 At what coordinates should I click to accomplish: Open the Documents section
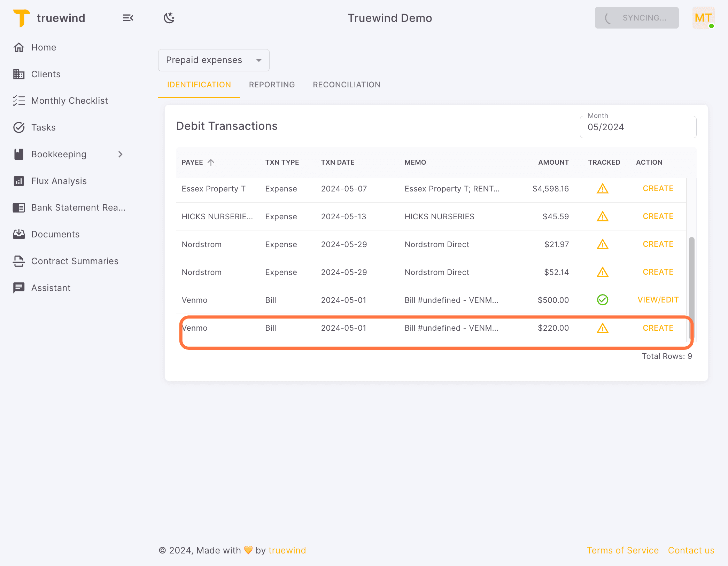tap(55, 234)
